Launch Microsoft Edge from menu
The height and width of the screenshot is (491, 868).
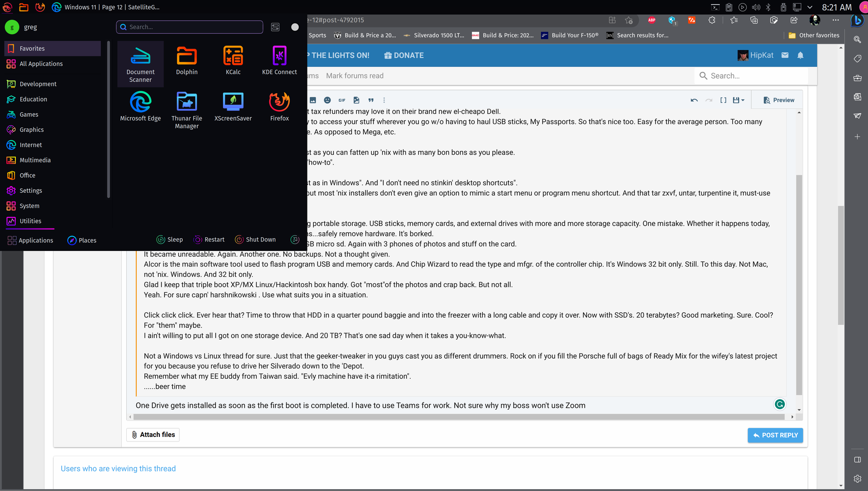click(x=140, y=107)
